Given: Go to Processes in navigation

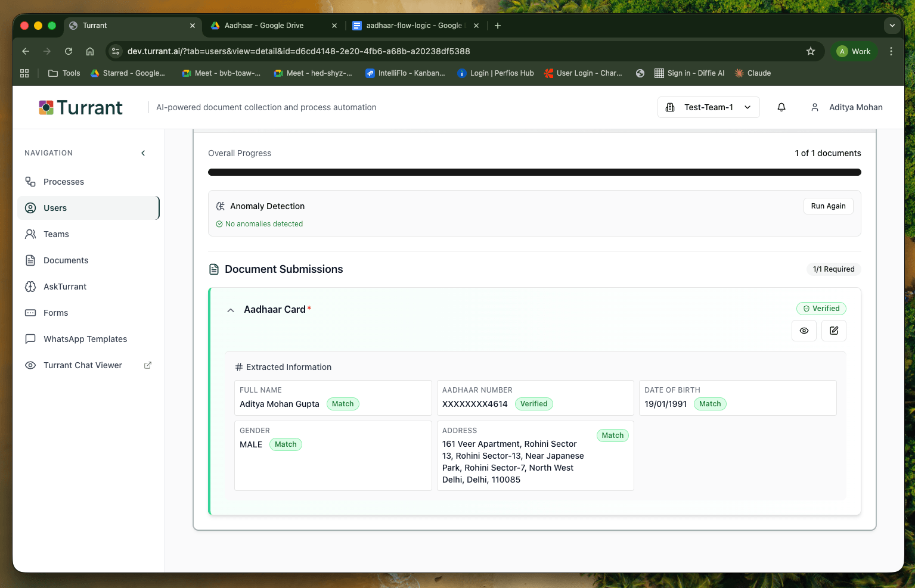Looking at the screenshot, I should click(63, 182).
